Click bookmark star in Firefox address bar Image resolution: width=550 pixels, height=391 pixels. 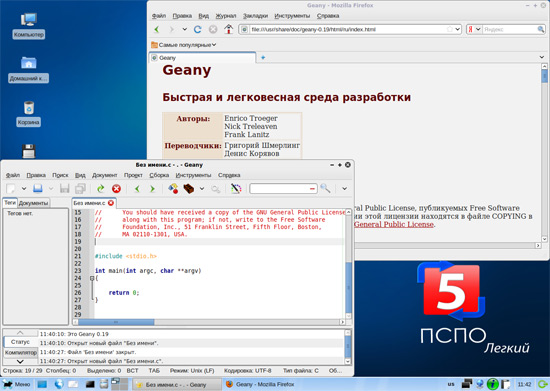coord(449,29)
